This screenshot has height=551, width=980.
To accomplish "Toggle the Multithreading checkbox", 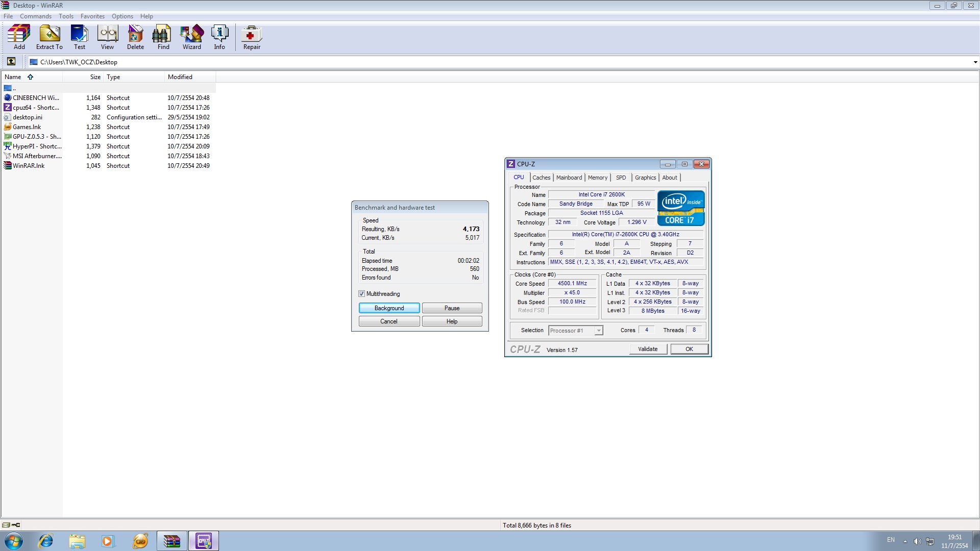I will [x=362, y=294].
